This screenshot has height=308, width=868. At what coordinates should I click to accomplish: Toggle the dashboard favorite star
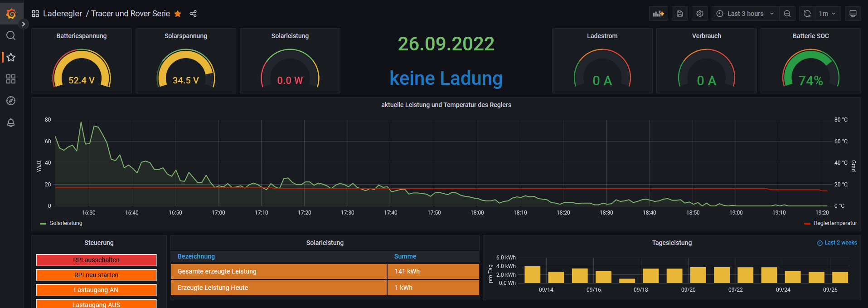click(x=178, y=14)
